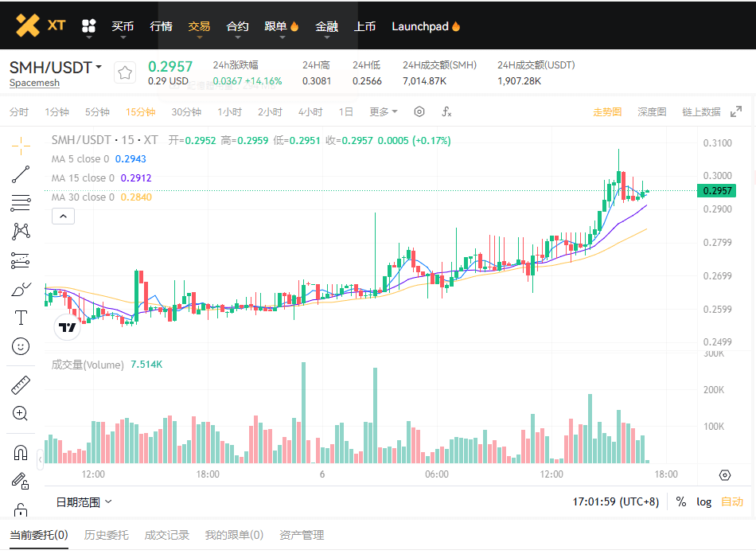Pick the text annotation tool

tap(21, 318)
